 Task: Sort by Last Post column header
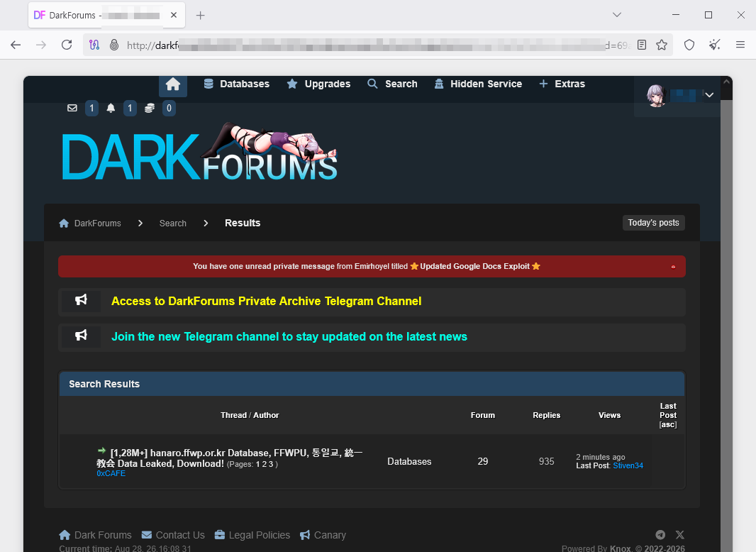pos(668,411)
